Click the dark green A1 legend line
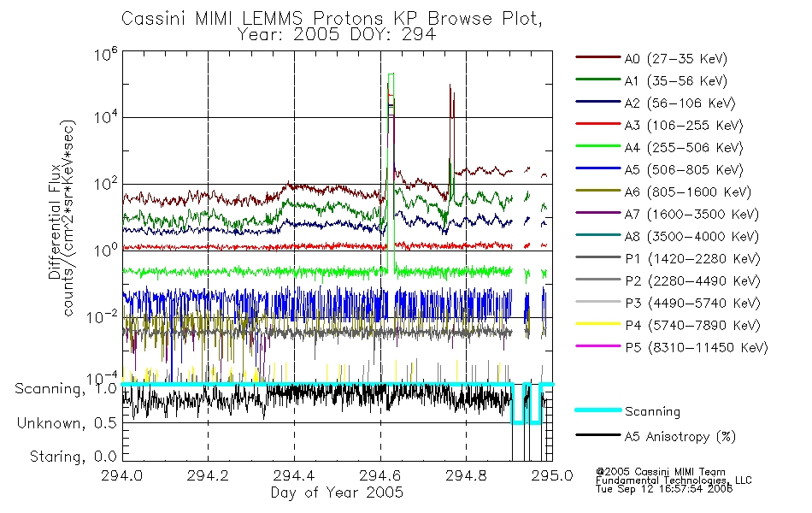Image resolution: width=812 pixels, height=513 pixels. click(598, 80)
